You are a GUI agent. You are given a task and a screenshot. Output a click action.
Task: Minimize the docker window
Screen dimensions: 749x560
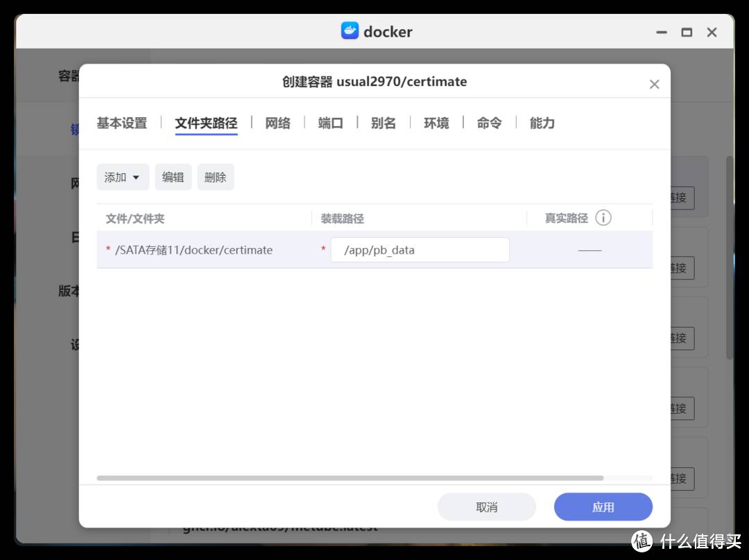(662, 33)
